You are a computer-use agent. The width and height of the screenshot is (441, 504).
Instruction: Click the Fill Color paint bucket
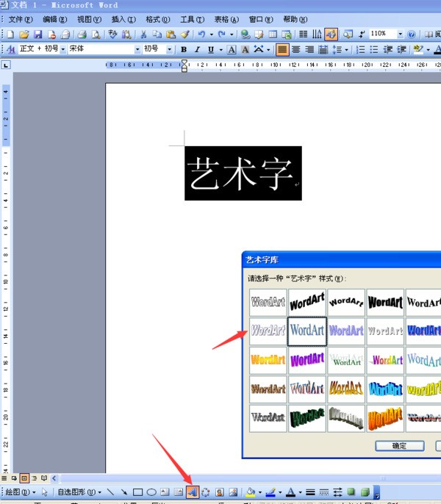pyautogui.click(x=251, y=492)
